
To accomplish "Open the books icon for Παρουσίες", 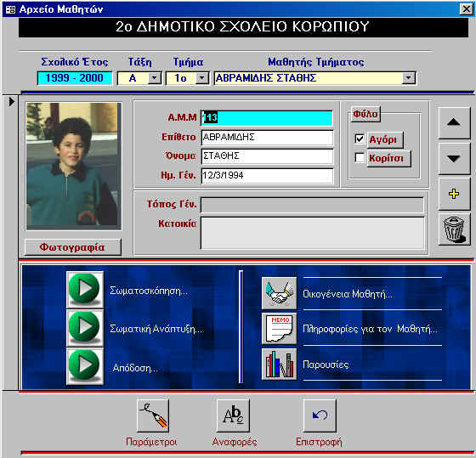I will tap(279, 365).
